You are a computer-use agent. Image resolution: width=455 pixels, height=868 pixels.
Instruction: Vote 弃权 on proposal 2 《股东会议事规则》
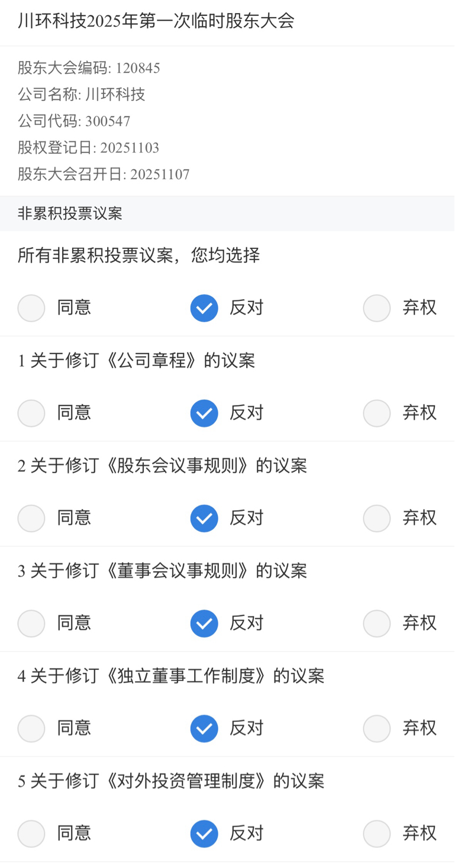point(377,518)
